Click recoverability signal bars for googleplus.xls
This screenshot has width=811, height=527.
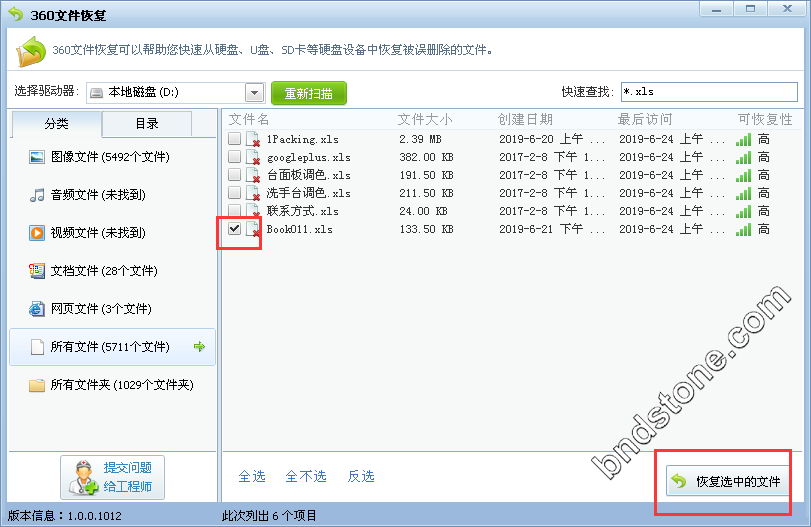coord(743,157)
